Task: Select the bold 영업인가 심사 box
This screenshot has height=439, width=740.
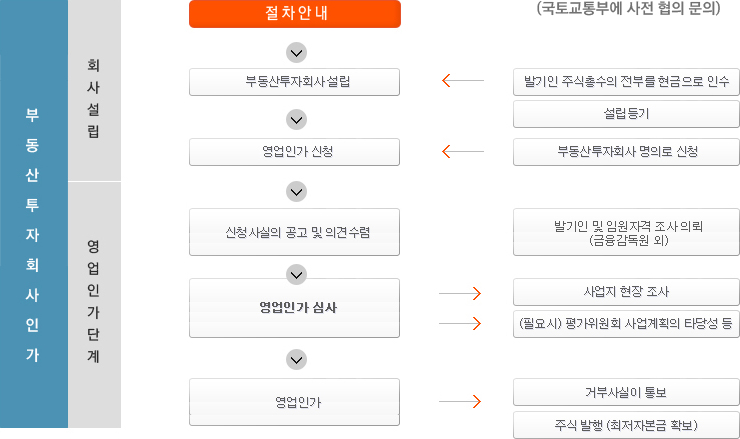Action: point(294,308)
